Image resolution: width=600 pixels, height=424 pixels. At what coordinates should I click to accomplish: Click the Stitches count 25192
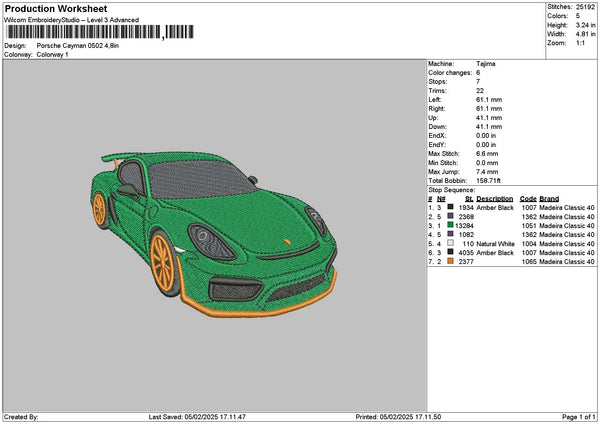586,6
